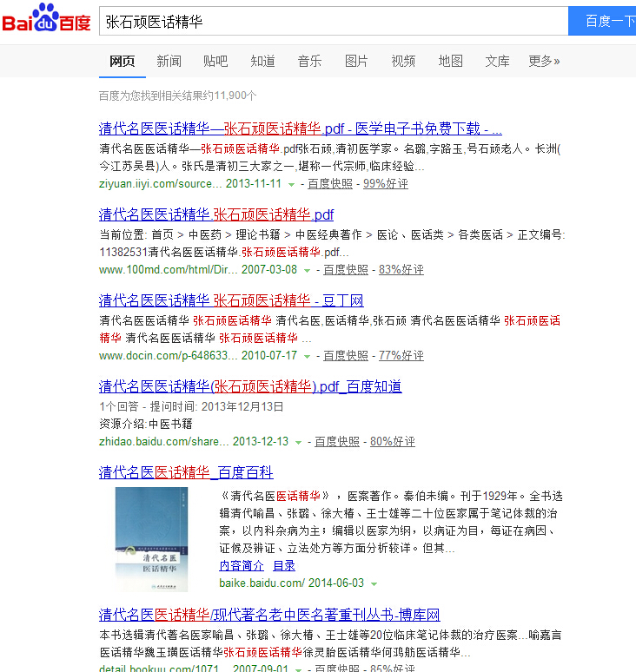Expand the arrow next to www.docin.com 2010-07-17

click(x=307, y=357)
